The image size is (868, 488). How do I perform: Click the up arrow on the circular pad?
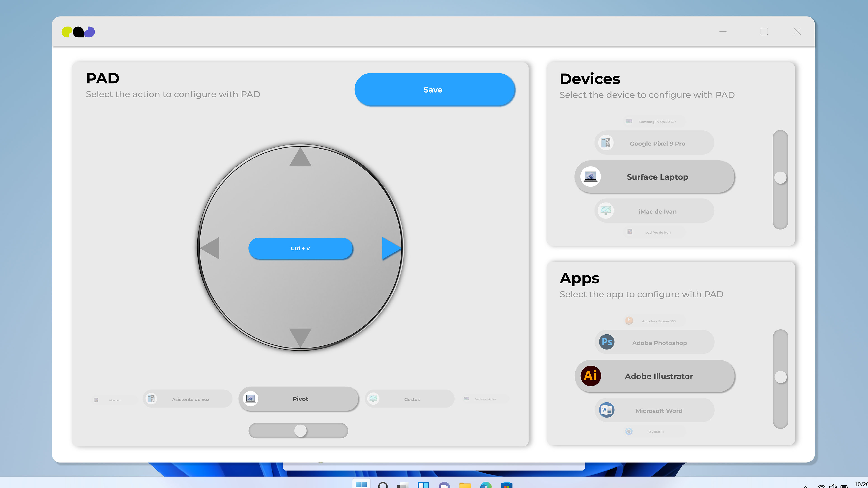[300, 158]
